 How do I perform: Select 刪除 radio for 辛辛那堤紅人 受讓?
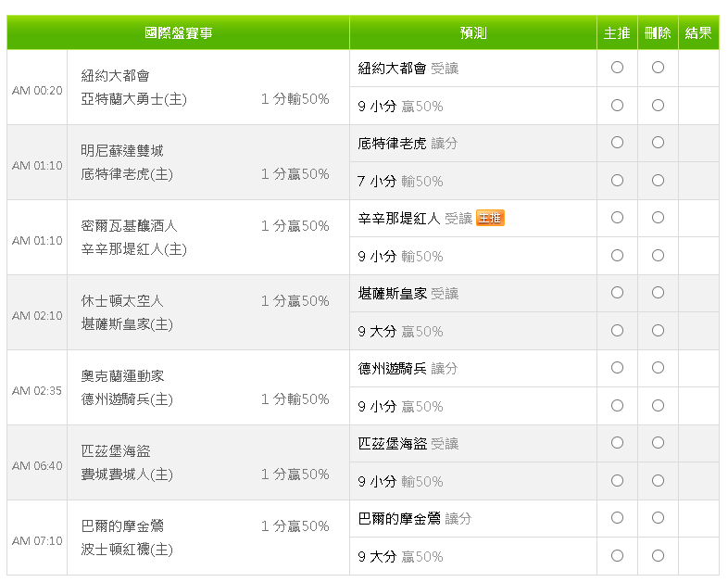coord(658,218)
